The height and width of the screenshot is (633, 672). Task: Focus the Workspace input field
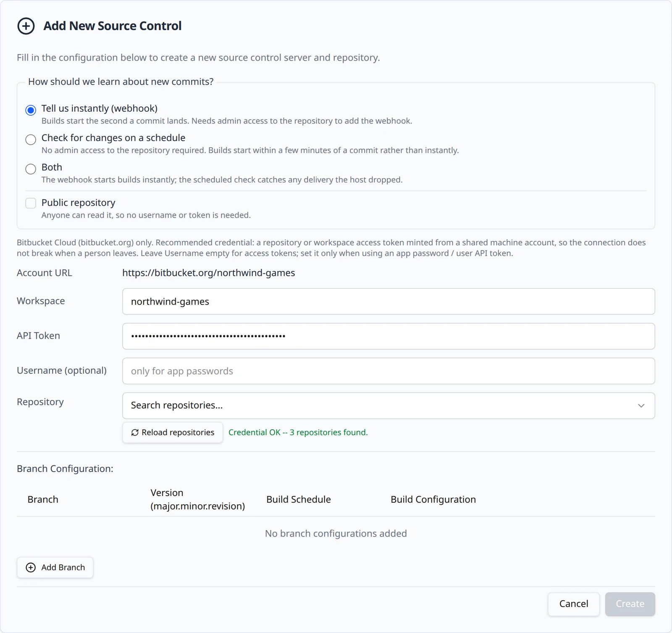388,301
